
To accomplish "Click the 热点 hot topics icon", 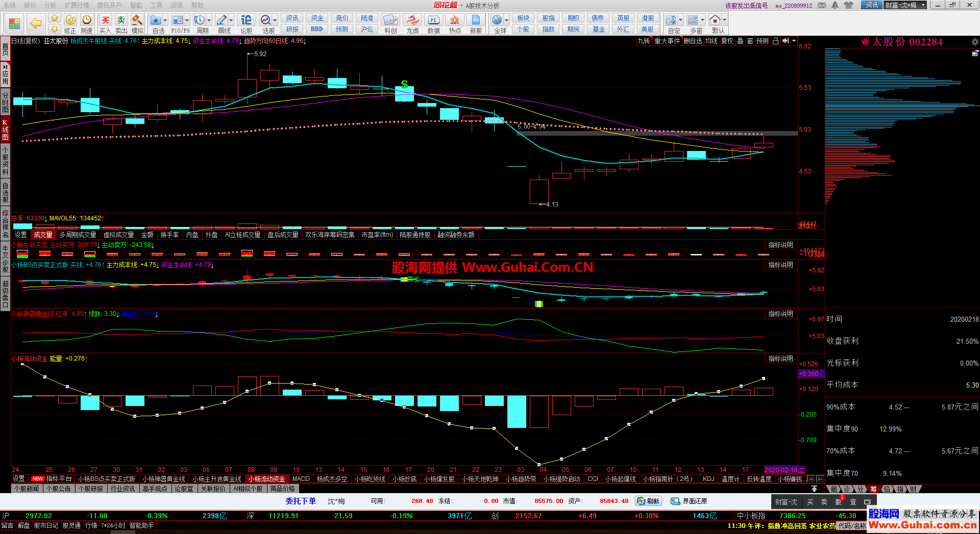I will pyautogui.click(x=455, y=21).
